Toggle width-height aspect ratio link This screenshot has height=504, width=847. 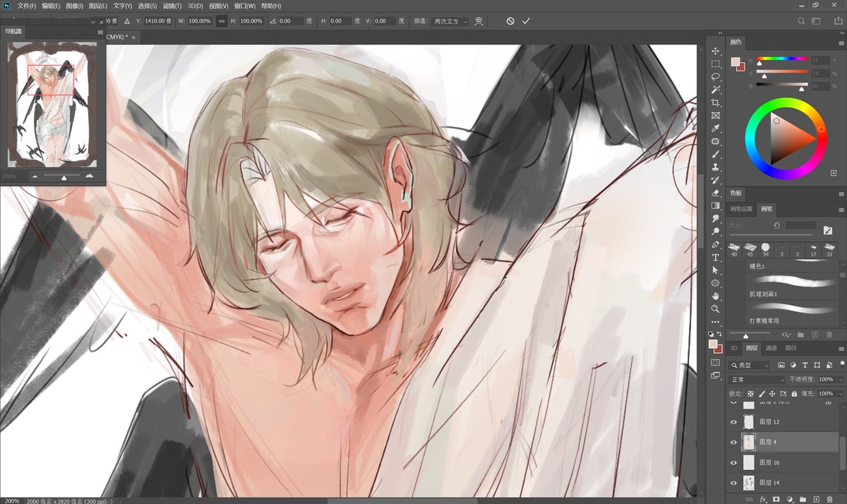tap(222, 21)
